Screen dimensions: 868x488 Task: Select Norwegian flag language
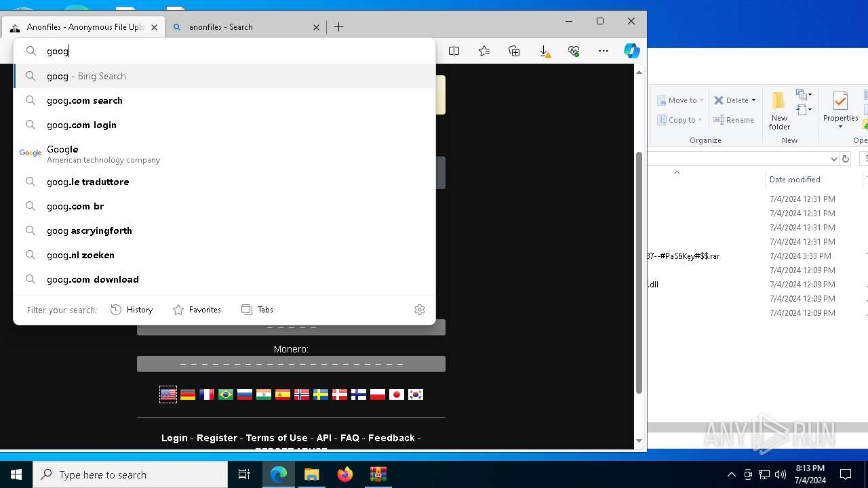[302, 394]
